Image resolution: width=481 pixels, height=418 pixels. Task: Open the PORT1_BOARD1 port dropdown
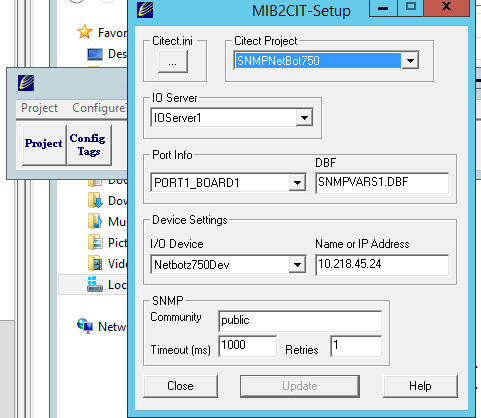pos(297,182)
